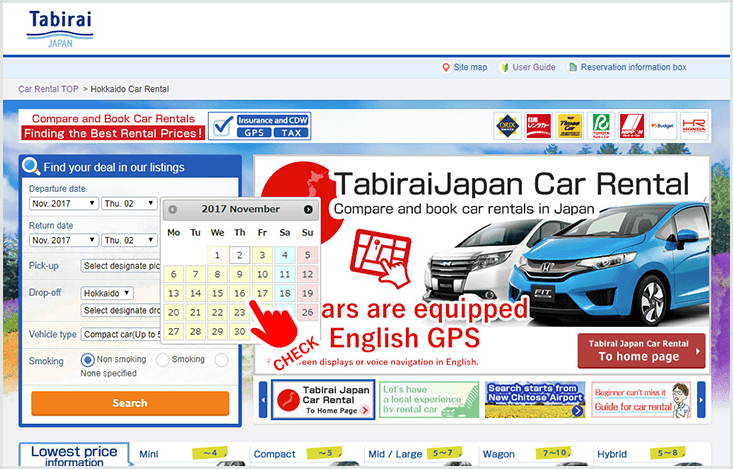Pick November 1 in calendar
Viewport: 733px width, 469px height.
point(217,255)
